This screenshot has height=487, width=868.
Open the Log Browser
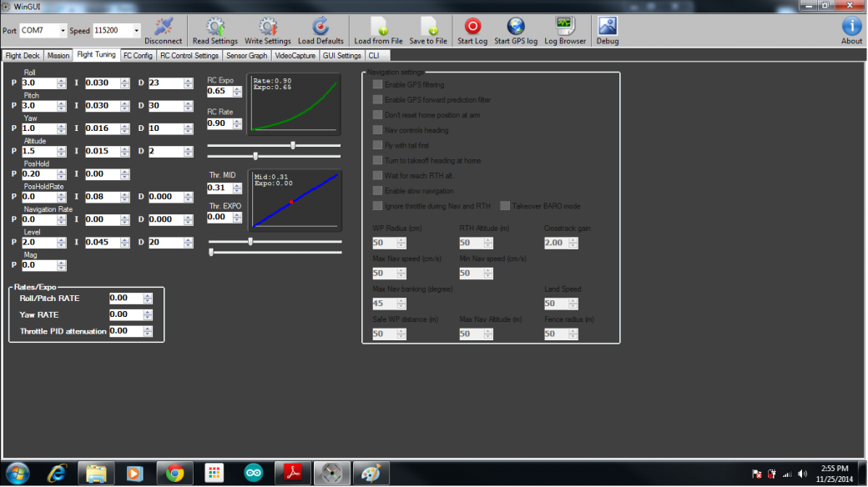pos(565,26)
